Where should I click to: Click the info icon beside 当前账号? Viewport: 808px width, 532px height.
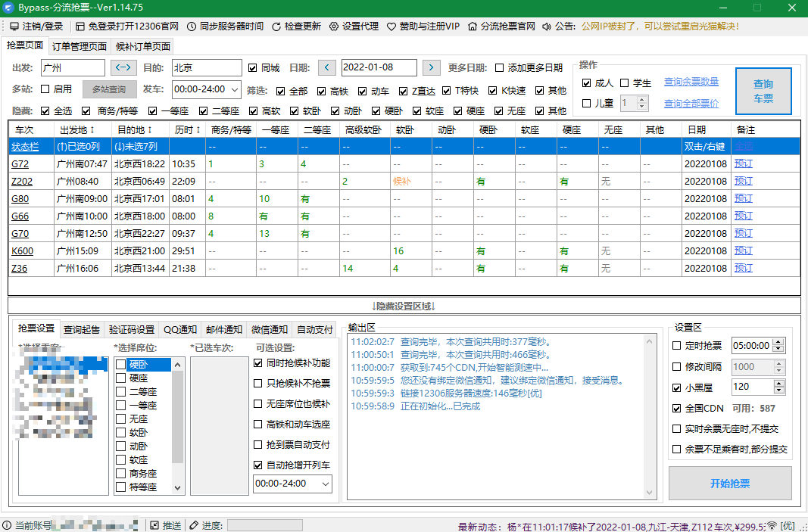point(7,525)
